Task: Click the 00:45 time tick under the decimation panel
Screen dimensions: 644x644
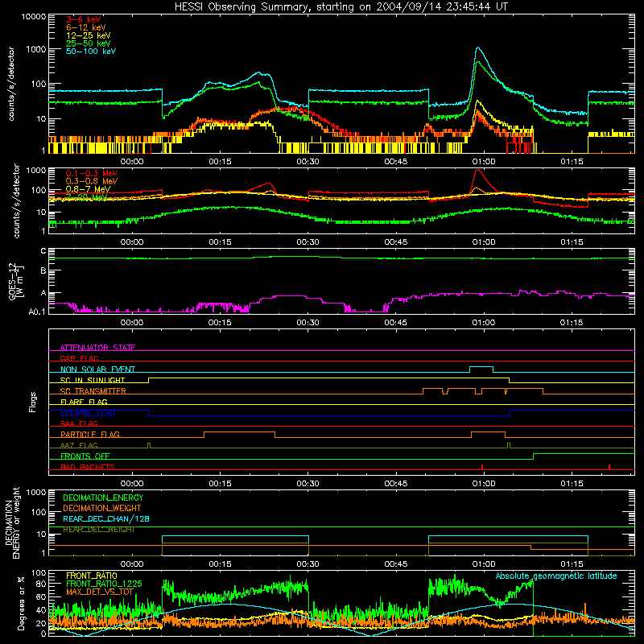Action: click(x=395, y=564)
